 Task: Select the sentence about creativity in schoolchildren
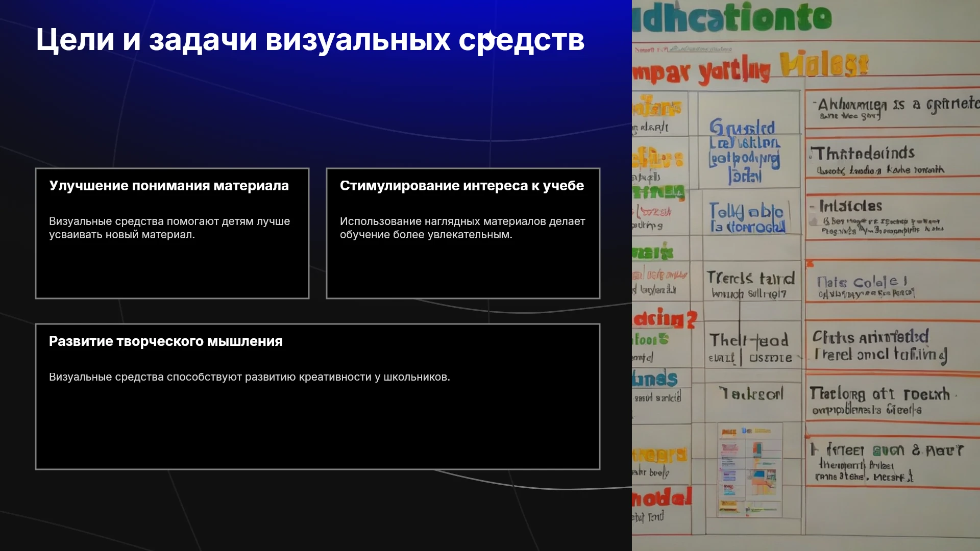pos(250,377)
